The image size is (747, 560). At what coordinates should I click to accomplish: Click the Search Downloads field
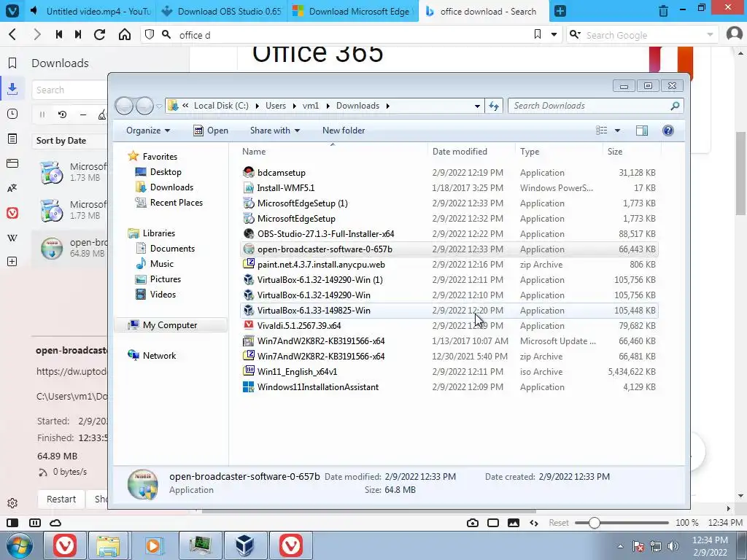coord(595,106)
